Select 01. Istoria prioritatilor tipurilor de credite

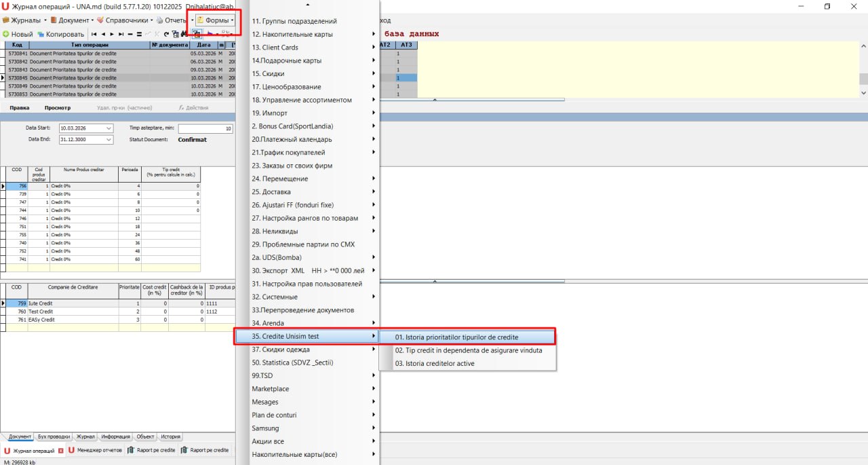(x=467, y=337)
